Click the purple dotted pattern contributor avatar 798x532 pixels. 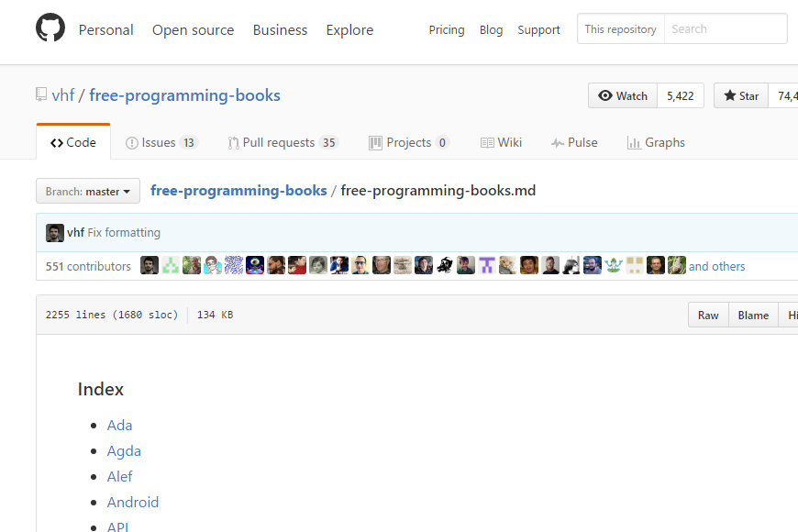[x=234, y=265]
